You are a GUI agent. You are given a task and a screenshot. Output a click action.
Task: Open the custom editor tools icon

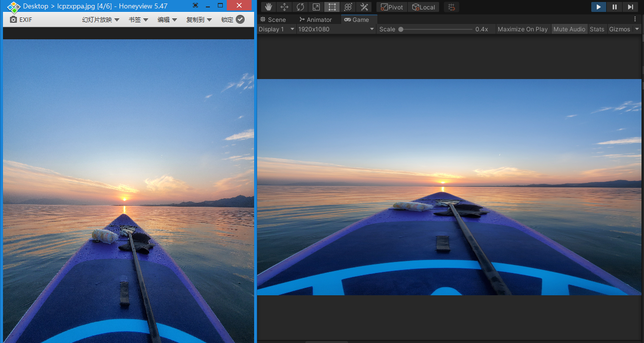364,7
